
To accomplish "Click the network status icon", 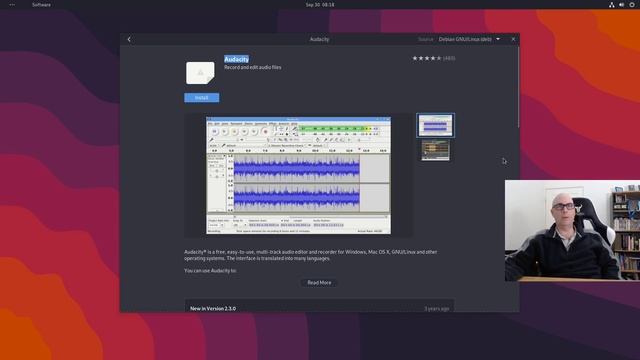I will pyautogui.click(x=611, y=4).
